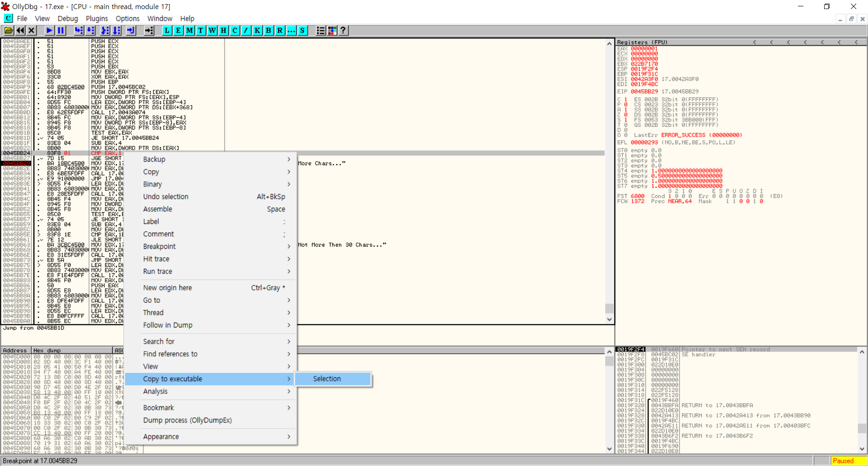
Task: Open the View menu
Action: [x=42, y=19]
